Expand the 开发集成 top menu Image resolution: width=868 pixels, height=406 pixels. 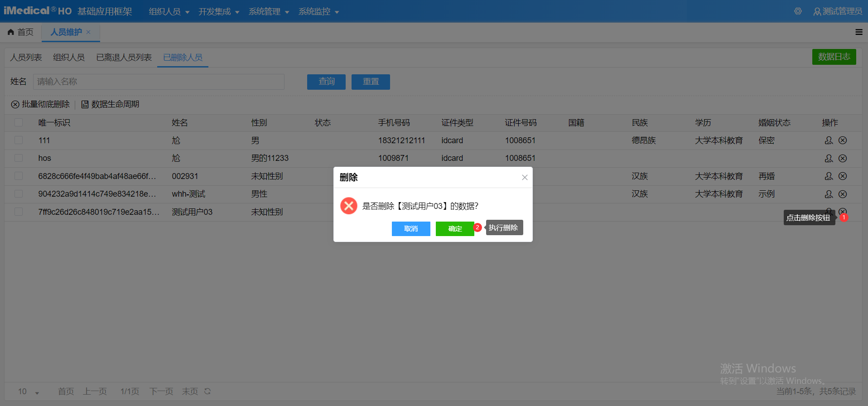[219, 11]
